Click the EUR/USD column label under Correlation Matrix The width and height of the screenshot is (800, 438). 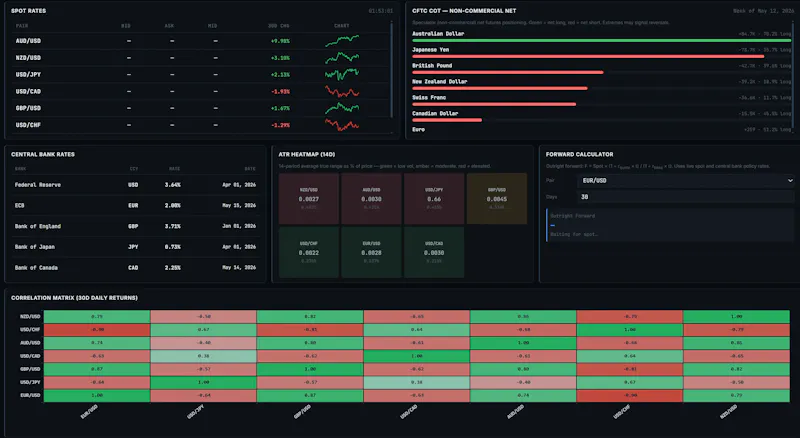coord(89,411)
